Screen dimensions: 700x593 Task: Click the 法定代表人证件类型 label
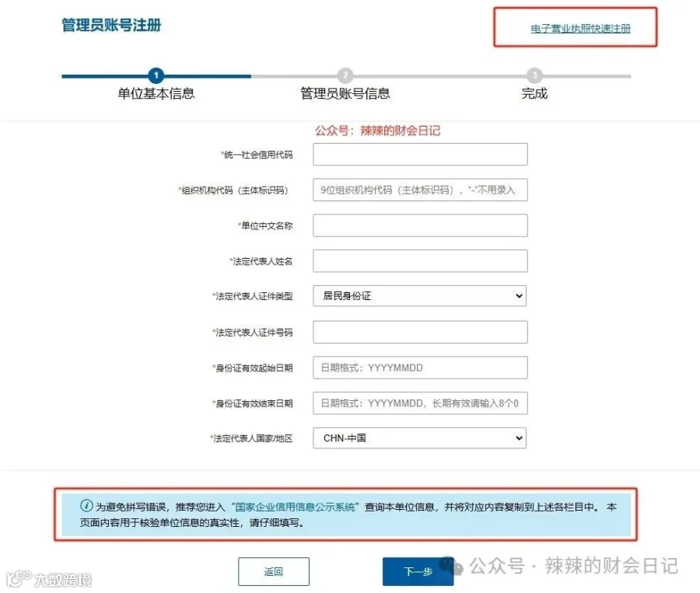pos(253,296)
